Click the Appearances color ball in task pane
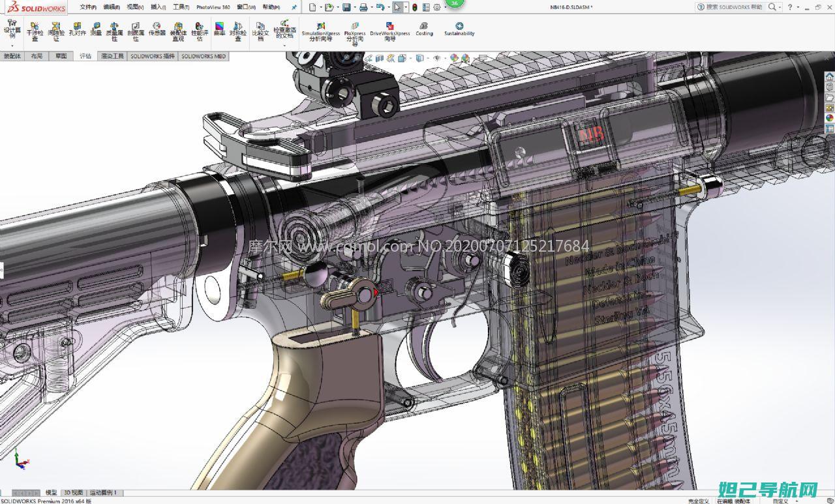Screen dimensions: 835x504 [830, 118]
